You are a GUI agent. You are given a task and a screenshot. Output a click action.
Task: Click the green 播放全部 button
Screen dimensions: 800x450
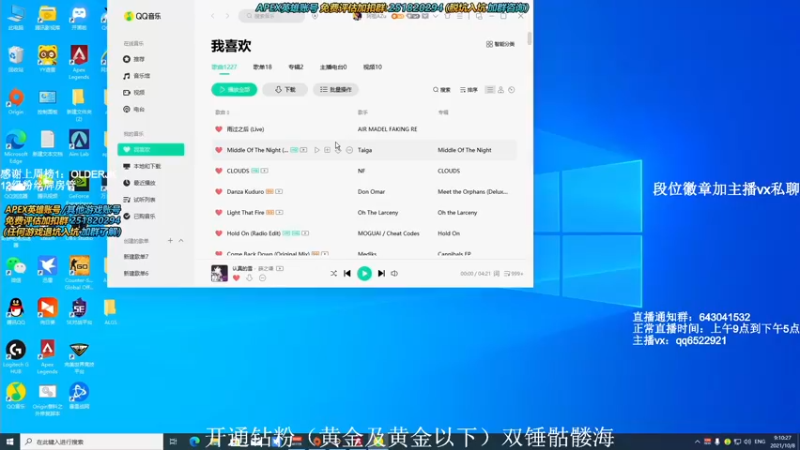pyautogui.click(x=234, y=90)
